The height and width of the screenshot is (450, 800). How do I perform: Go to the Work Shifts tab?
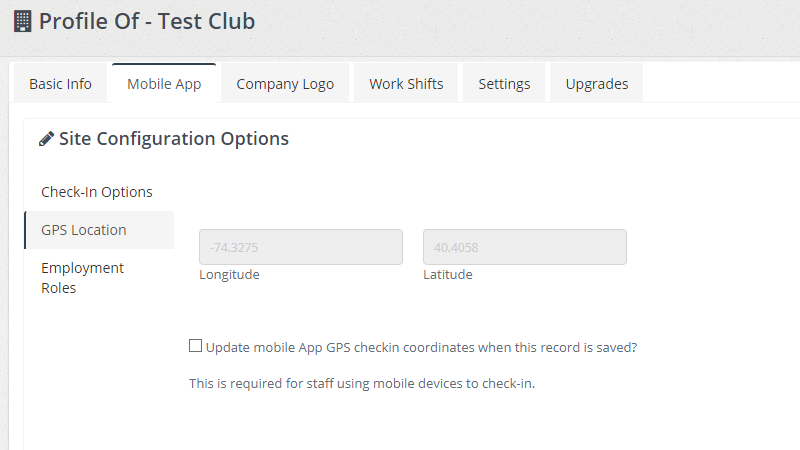tap(406, 84)
